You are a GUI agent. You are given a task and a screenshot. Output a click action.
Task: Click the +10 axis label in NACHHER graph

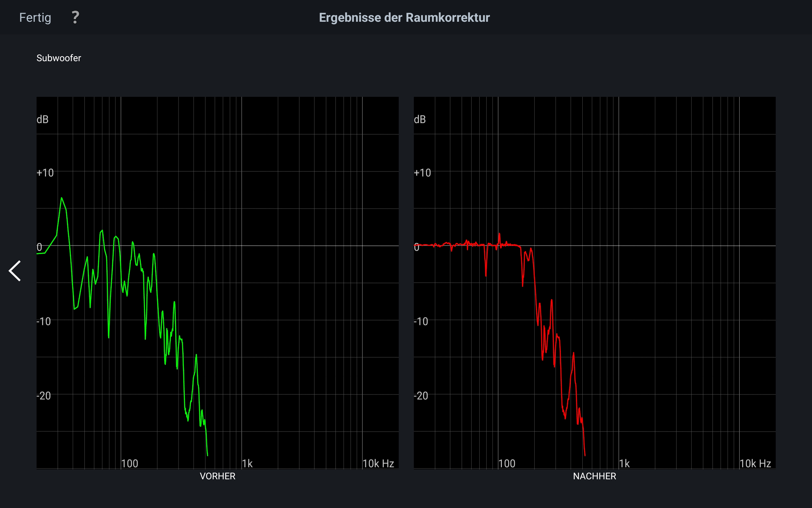pyautogui.click(x=422, y=173)
